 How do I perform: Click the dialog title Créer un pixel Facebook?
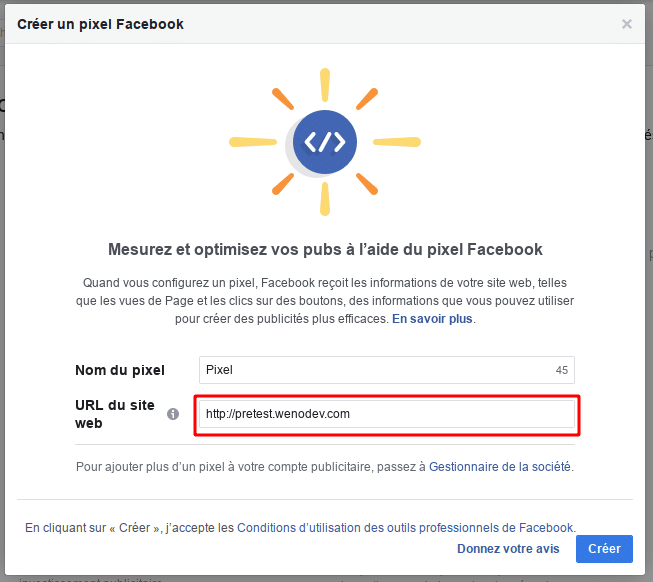[100, 24]
